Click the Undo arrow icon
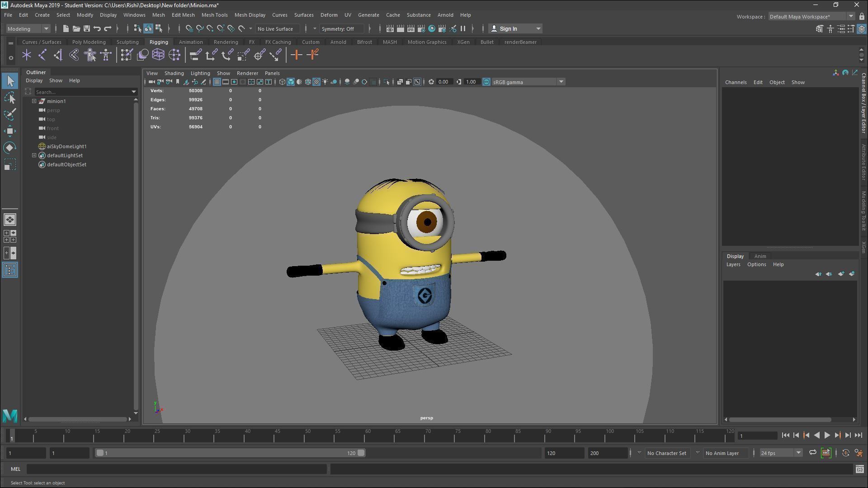Screen dimensions: 868x488 (97, 29)
